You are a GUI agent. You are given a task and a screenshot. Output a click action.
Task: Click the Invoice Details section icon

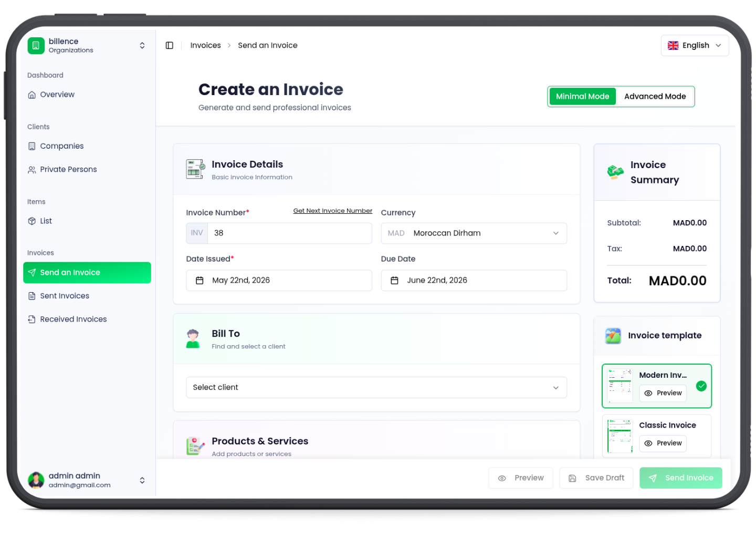(195, 169)
